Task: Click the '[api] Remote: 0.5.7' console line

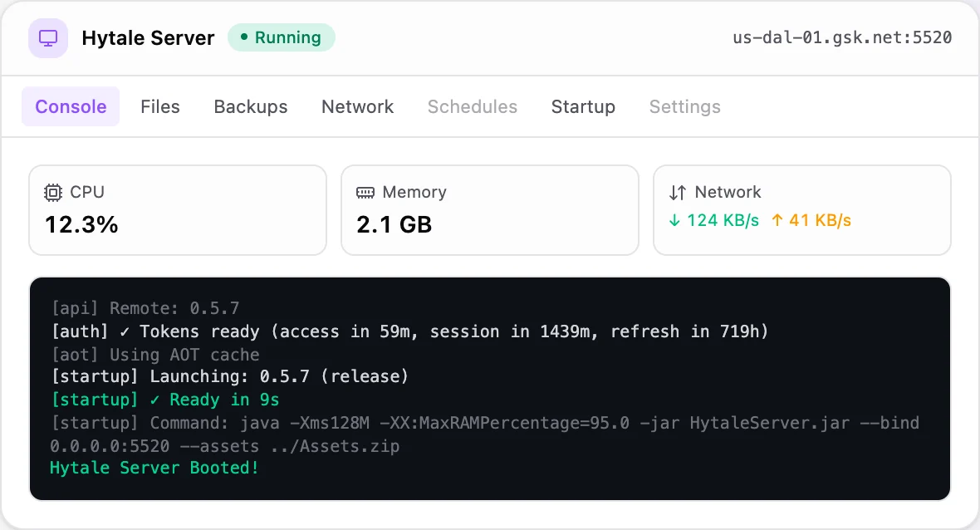Action: click(145, 308)
